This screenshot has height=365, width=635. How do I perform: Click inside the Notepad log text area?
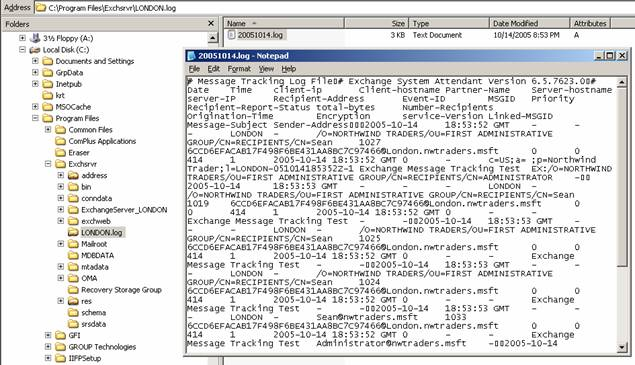[401, 214]
